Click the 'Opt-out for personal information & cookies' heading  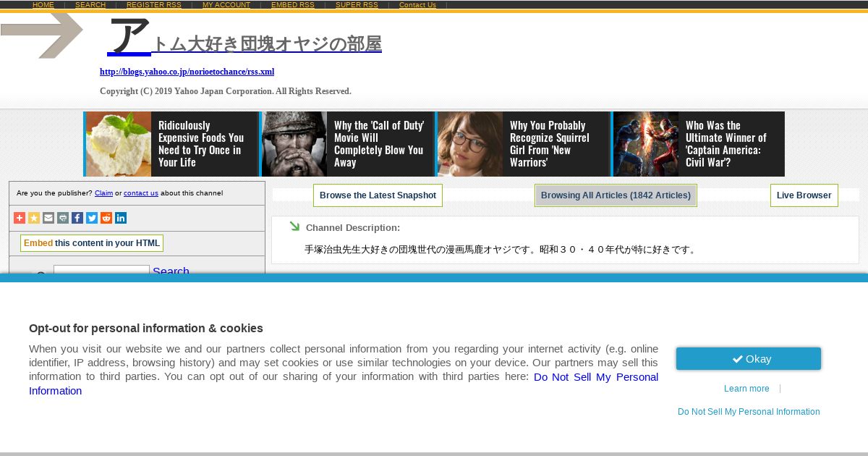point(146,328)
